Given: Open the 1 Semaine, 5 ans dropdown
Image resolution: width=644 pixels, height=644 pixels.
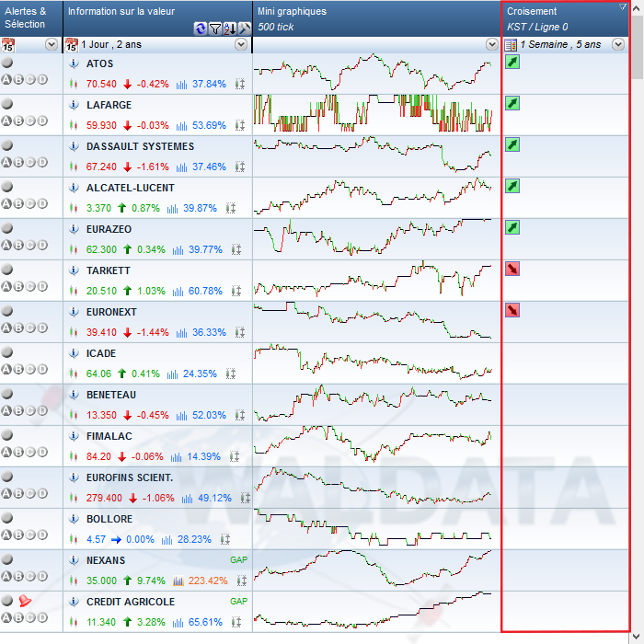Looking at the screenshot, I should click(x=618, y=44).
